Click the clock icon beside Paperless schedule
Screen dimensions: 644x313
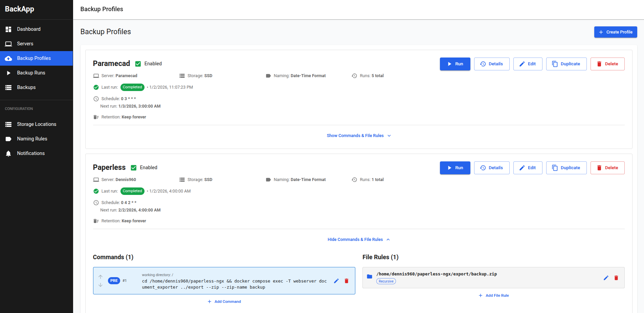[96, 203]
